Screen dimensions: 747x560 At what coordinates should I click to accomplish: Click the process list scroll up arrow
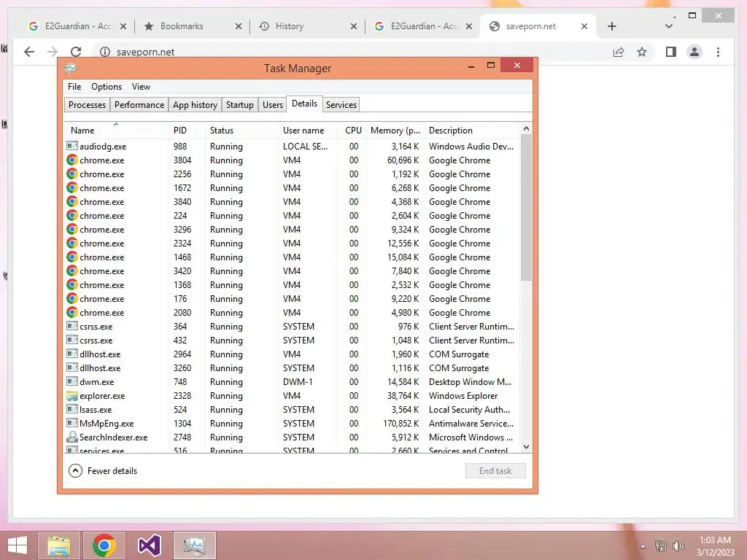click(526, 128)
